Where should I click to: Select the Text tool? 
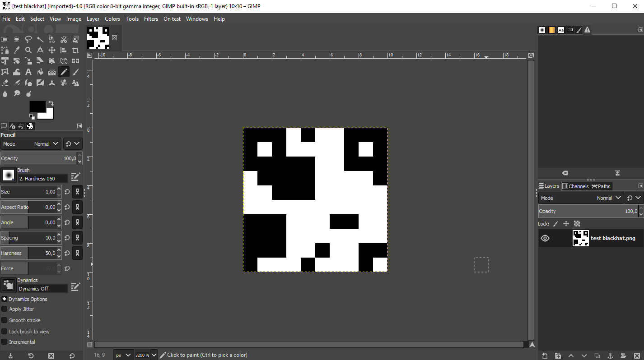click(x=28, y=72)
